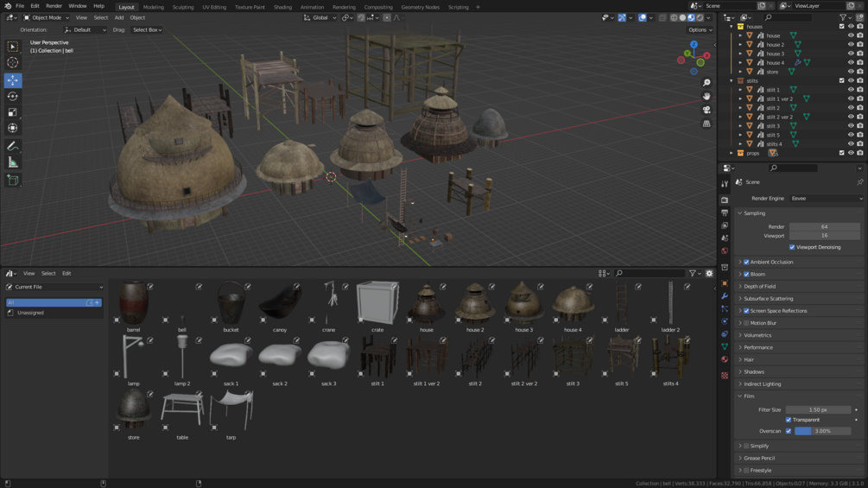Pick the 3D Cursor tool
Image resolution: width=868 pixels, height=488 pixels.
click(12, 62)
